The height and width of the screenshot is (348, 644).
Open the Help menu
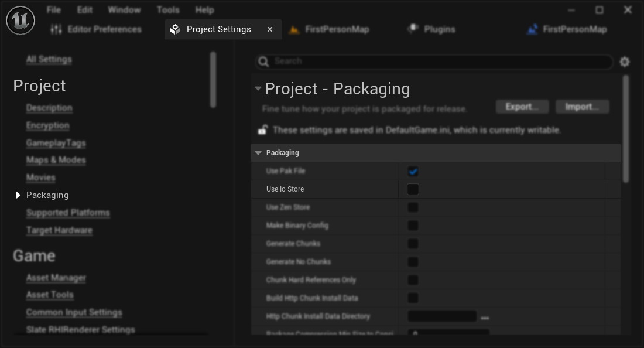click(x=204, y=10)
